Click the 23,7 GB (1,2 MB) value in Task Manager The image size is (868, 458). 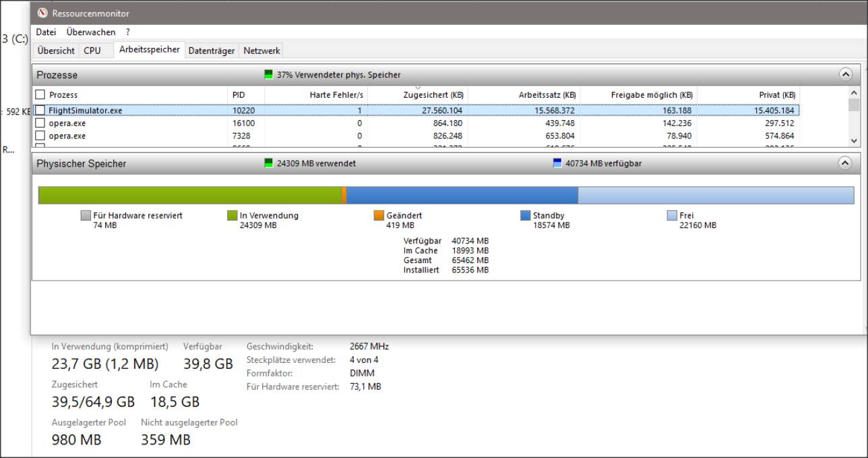click(105, 364)
